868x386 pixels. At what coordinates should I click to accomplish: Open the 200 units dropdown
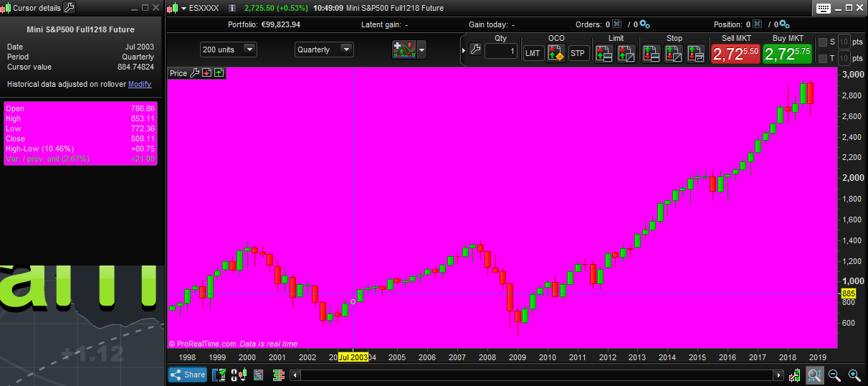click(x=229, y=50)
